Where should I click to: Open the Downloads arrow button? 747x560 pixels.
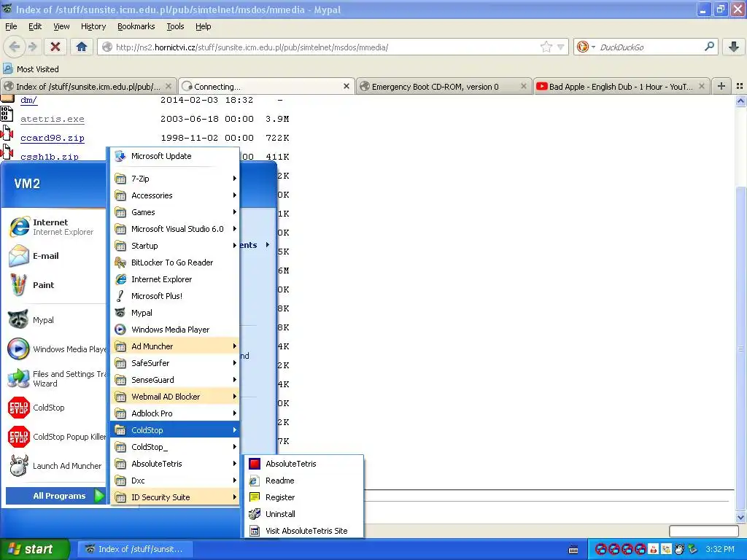[734, 47]
